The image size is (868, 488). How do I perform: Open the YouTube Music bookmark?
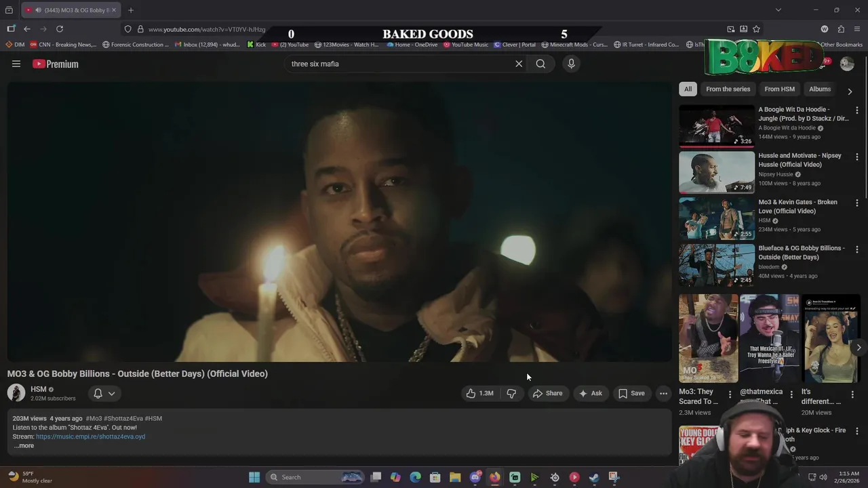click(x=466, y=45)
